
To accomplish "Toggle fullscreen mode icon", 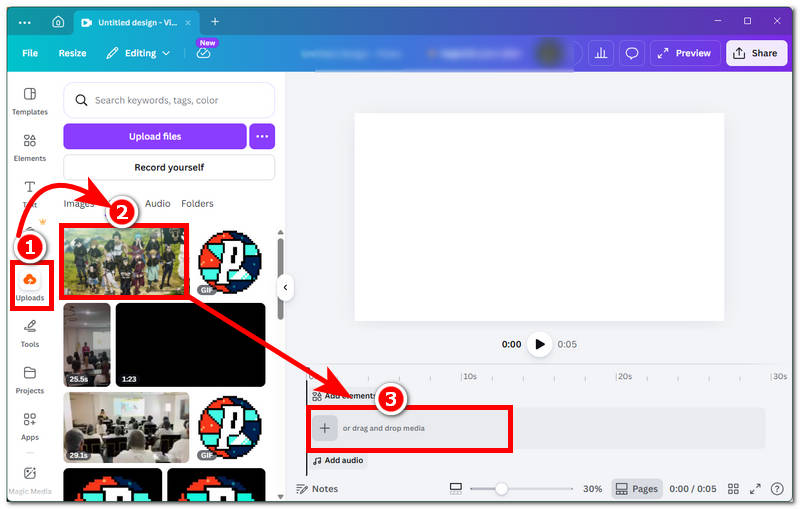I will coord(755,489).
